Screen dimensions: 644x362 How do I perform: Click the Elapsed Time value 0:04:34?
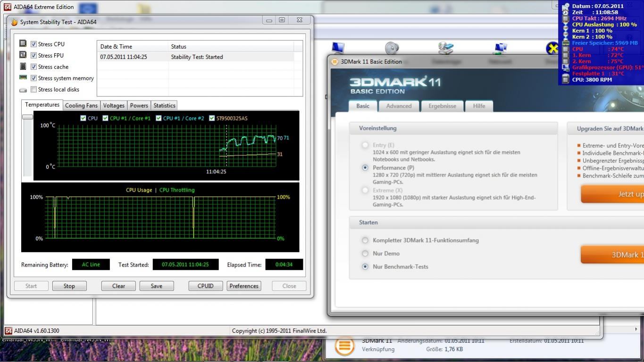[284, 264]
